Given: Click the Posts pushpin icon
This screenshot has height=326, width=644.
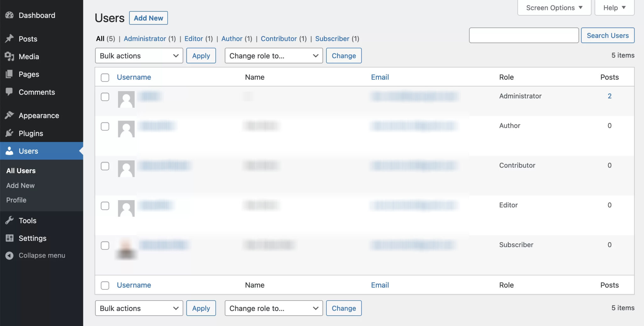Looking at the screenshot, I should click(9, 39).
